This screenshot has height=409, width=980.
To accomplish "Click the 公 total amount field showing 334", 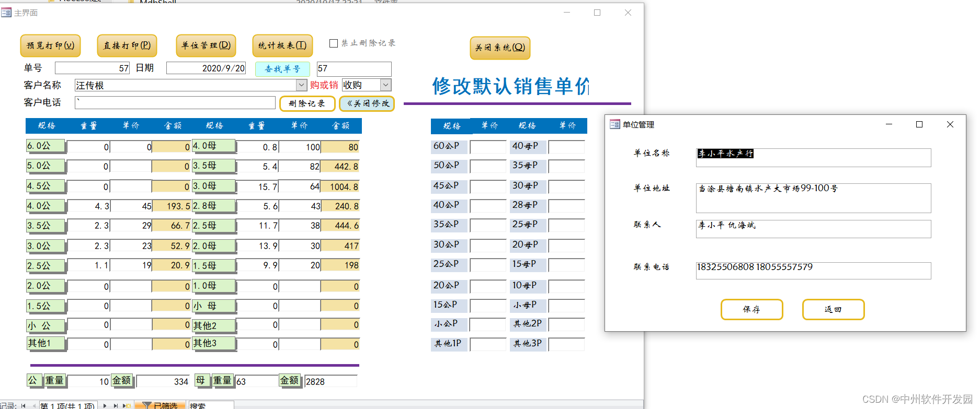I will pos(163,381).
